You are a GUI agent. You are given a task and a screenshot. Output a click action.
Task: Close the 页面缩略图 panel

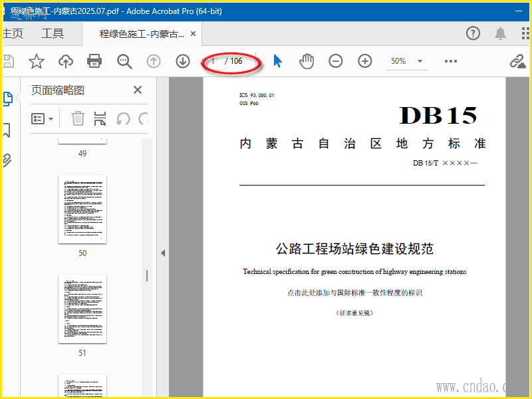tap(138, 90)
